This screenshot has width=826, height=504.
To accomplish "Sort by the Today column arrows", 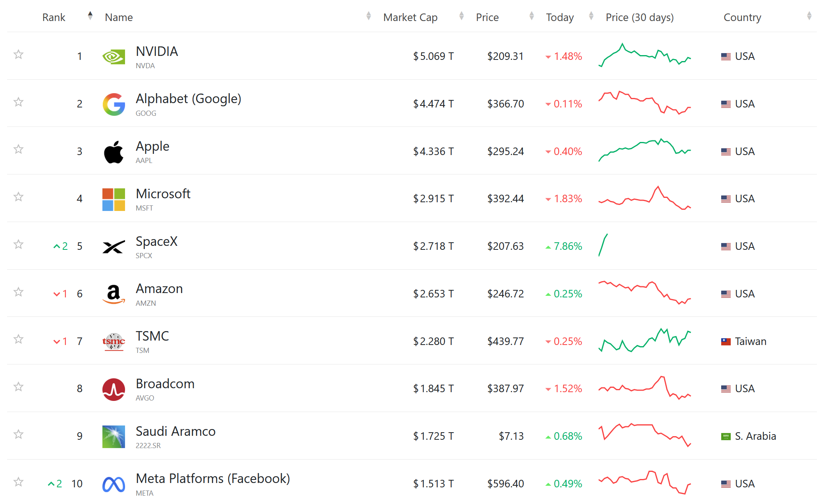I will [x=591, y=16].
